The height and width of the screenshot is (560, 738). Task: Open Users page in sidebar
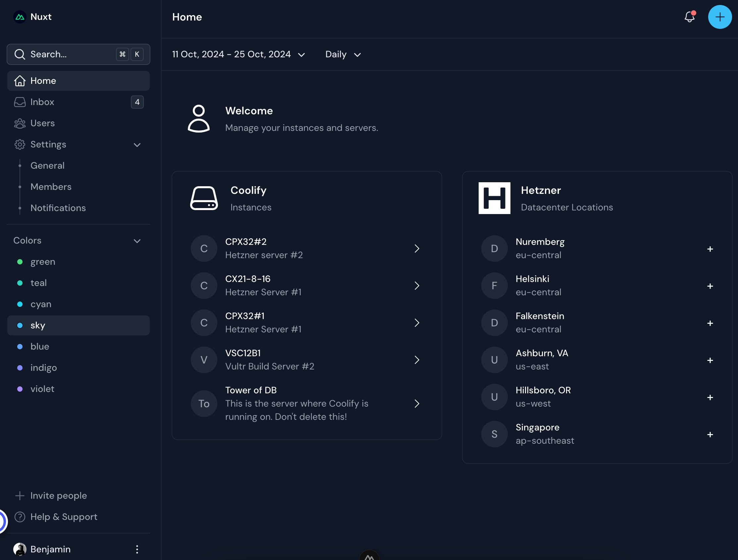(x=79, y=123)
